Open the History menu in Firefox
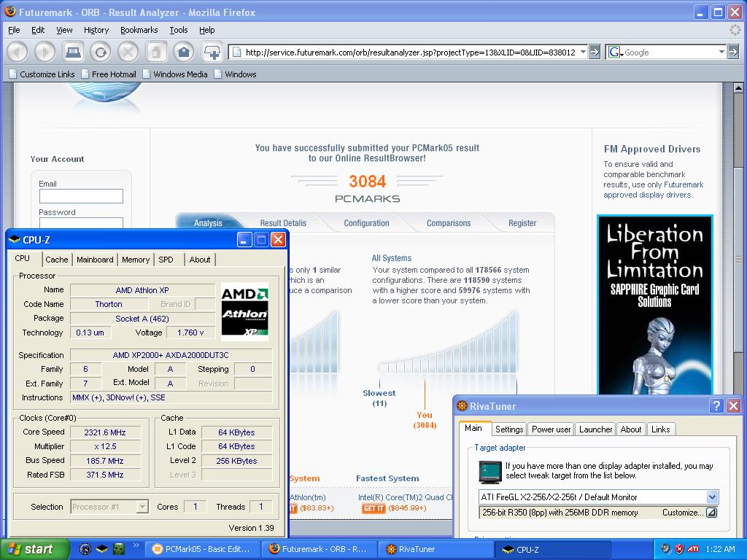 coord(96,30)
